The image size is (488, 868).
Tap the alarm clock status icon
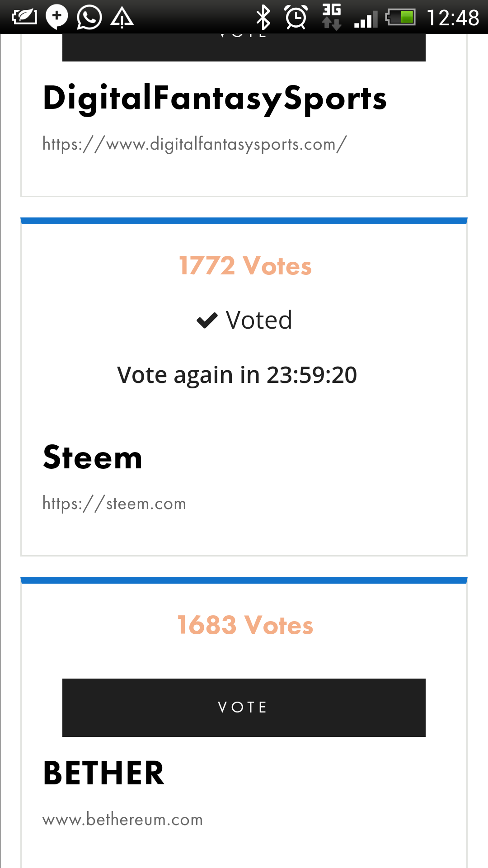(x=296, y=17)
